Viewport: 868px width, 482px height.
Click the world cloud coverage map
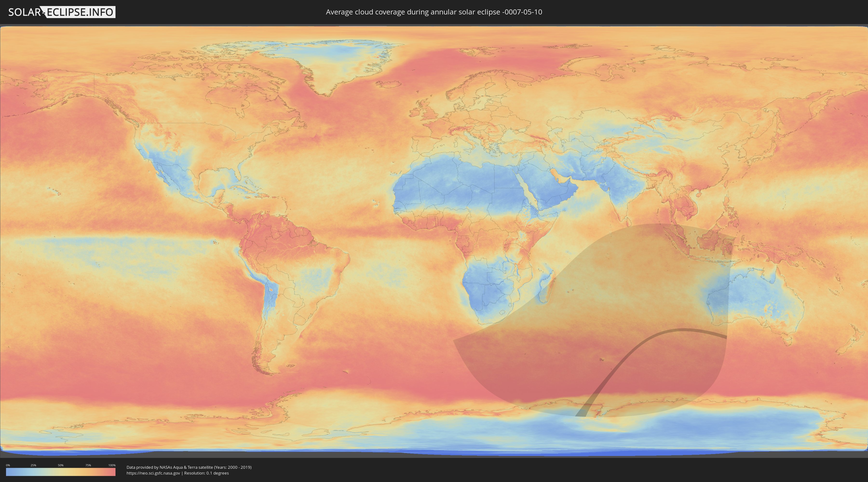click(434, 241)
